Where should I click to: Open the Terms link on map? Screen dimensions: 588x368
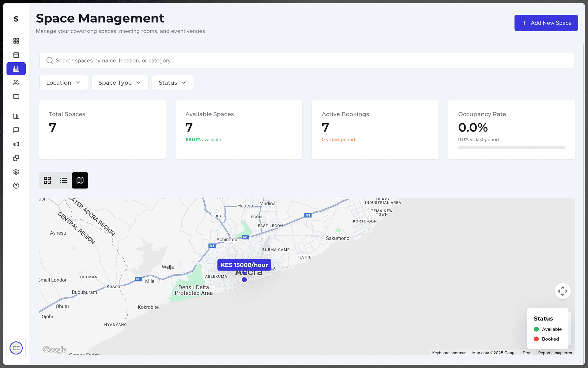point(528,353)
